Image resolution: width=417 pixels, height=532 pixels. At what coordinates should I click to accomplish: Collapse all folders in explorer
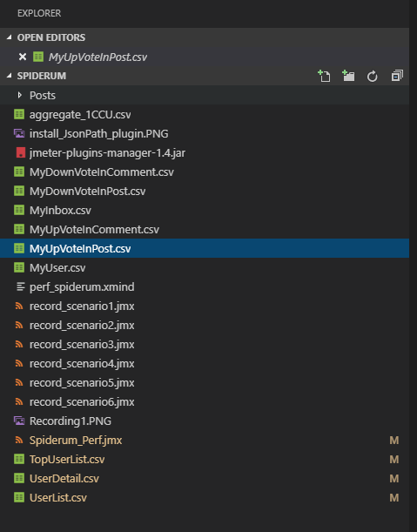(x=397, y=76)
